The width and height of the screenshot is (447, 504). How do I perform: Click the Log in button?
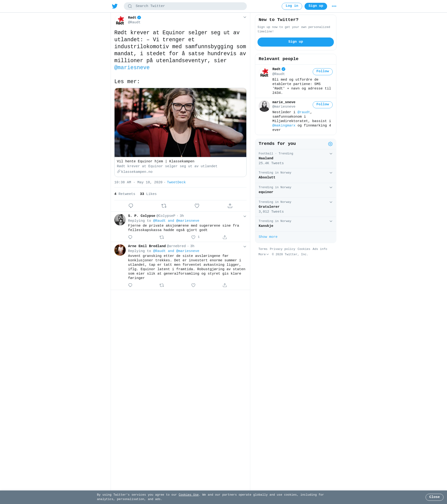pos(292,6)
